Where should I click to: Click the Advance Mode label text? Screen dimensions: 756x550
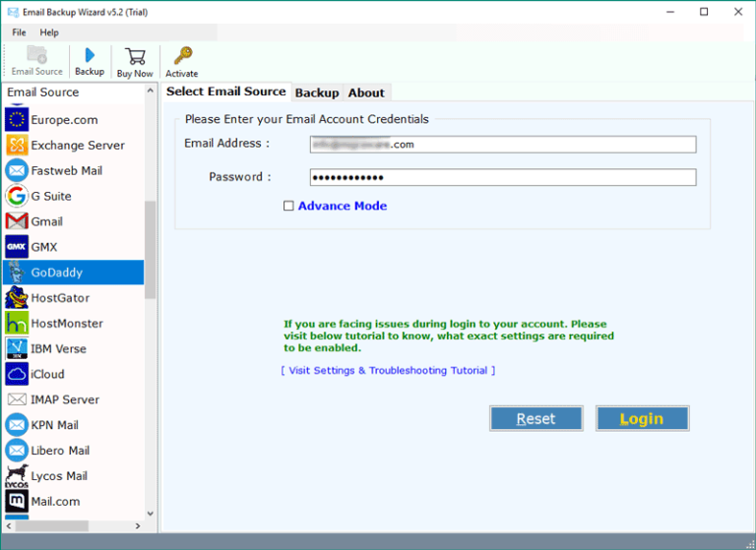(343, 206)
